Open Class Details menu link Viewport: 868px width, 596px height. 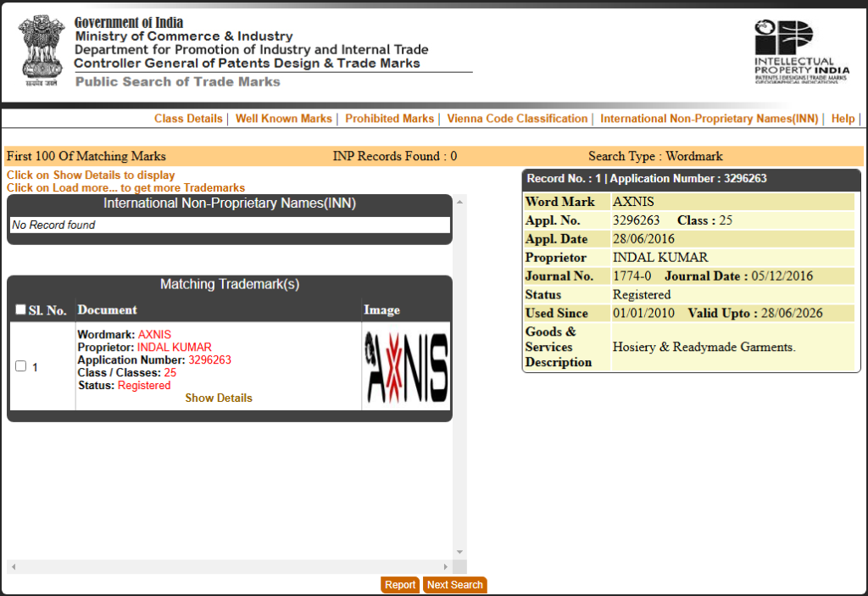coord(188,119)
